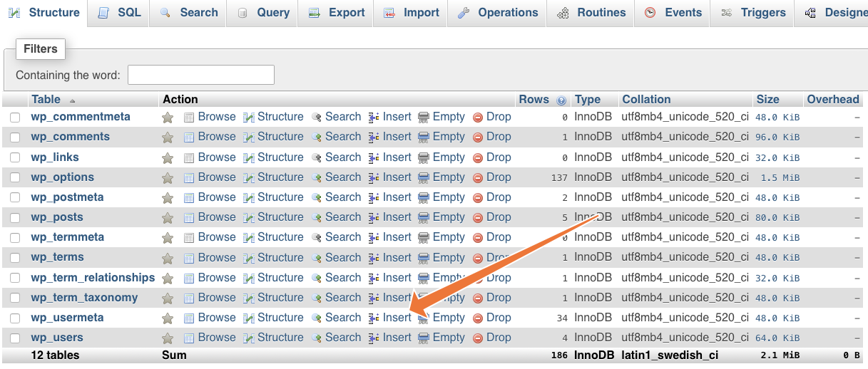Check the box beside wp_termmeta

point(15,238)
